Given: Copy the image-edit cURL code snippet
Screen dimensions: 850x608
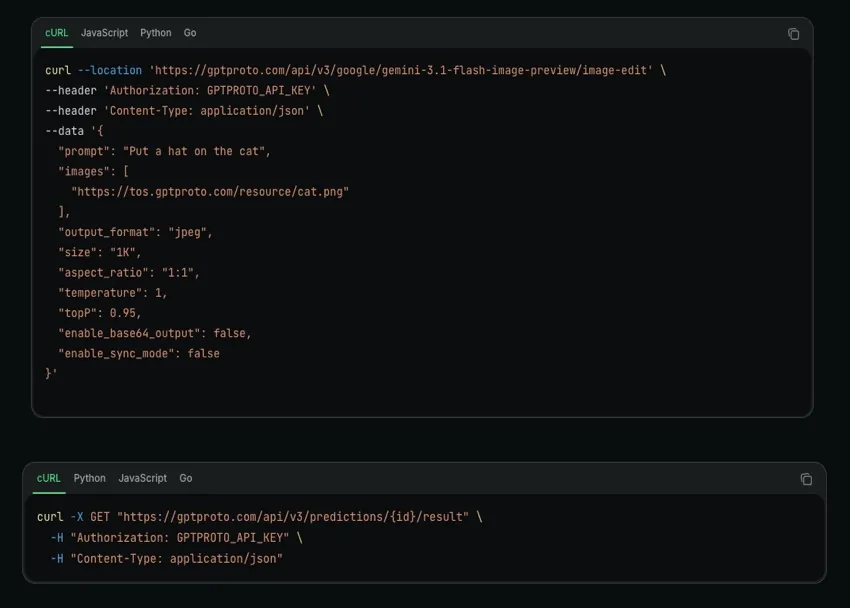Looking at the screenshot, I should coord(793,33).
